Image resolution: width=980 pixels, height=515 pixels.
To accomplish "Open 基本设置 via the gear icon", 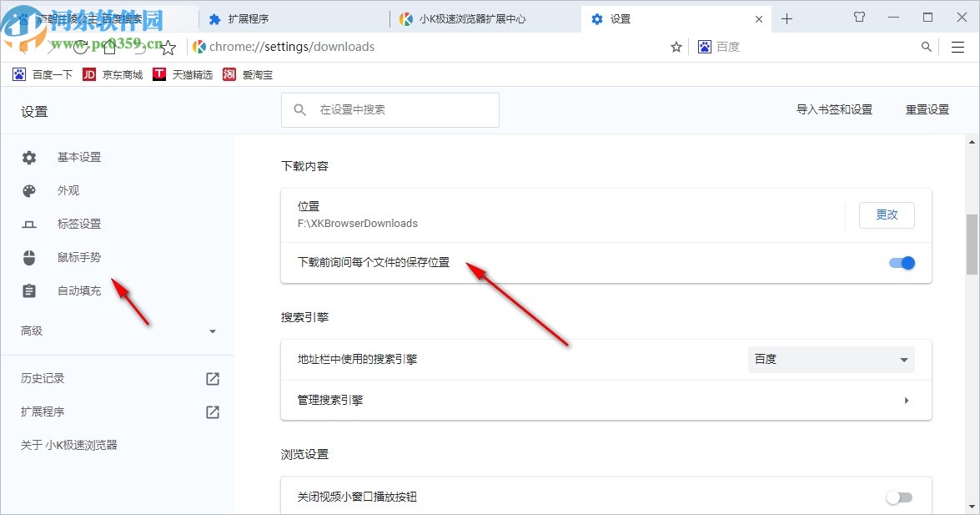I will pos(28,157).
